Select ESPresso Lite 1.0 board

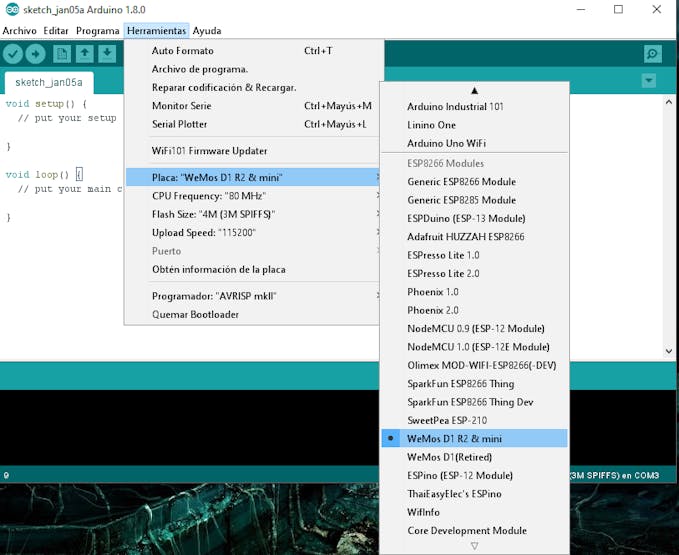474,255
